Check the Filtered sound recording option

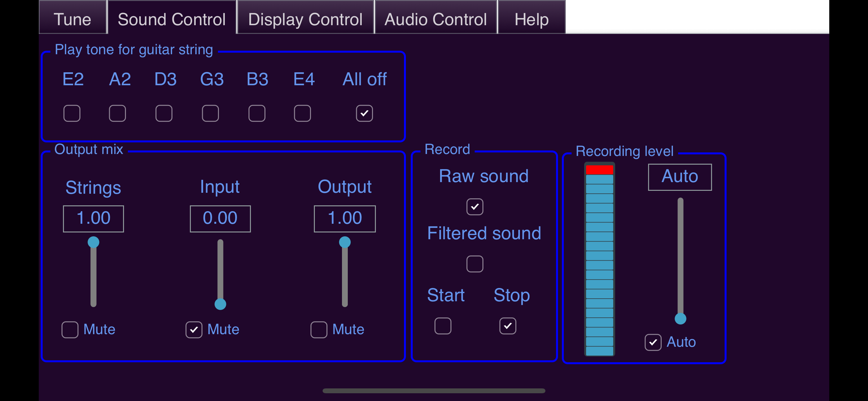[x=475, y=264]
